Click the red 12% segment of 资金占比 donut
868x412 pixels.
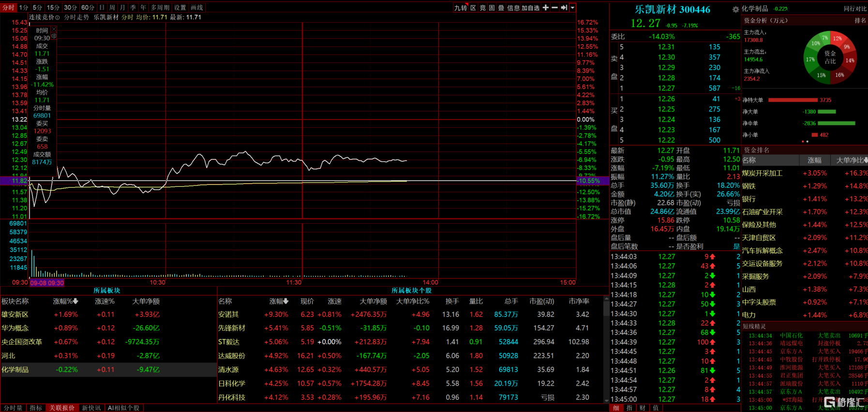click(837, 38)
